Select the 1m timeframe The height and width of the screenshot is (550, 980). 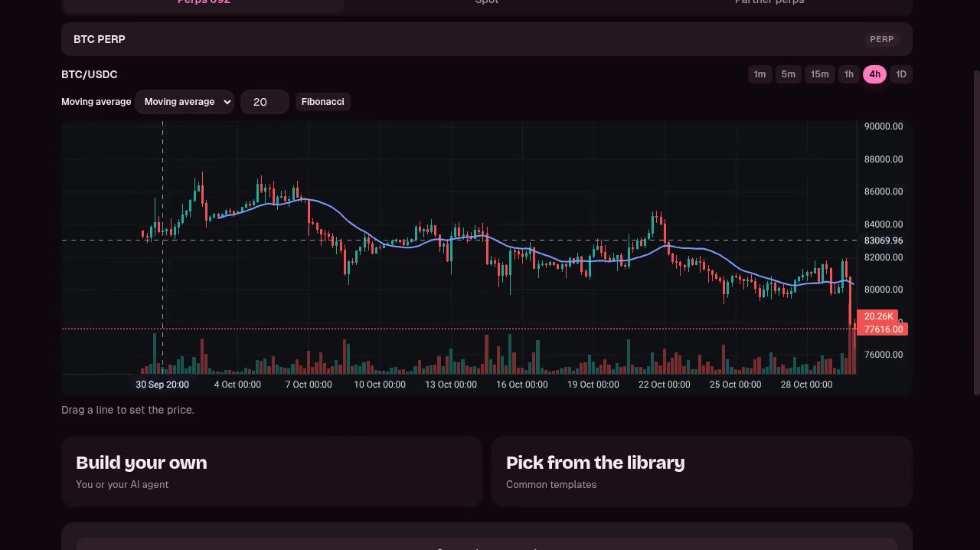click(x=759, y=74)
